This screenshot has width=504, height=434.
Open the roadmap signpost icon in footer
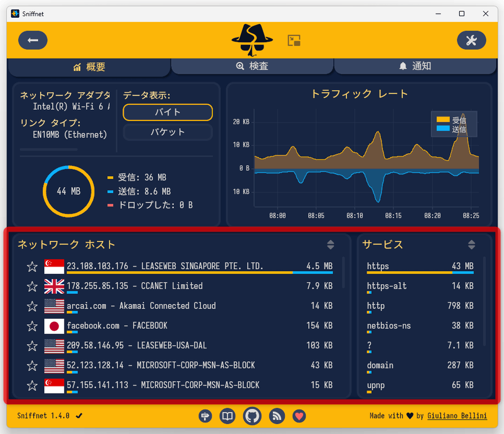[205, 416]
